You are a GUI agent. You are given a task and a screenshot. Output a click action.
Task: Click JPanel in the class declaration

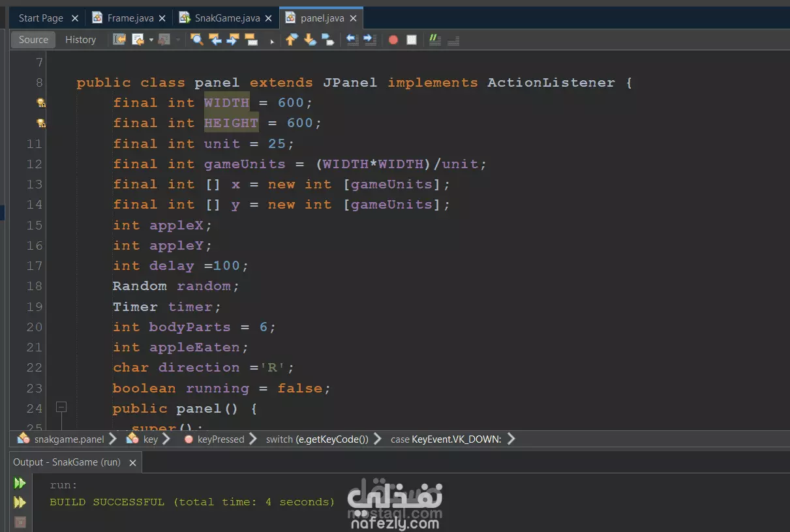[x=350, y=83]
